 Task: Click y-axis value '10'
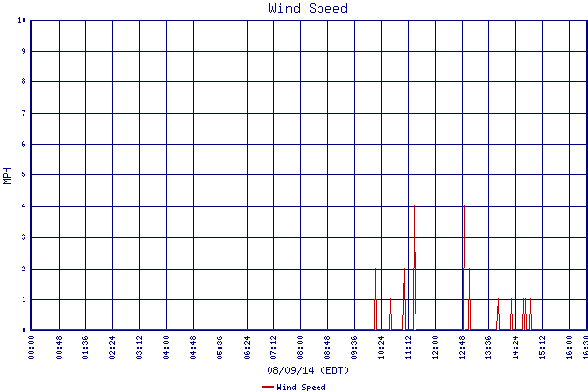(22, 20)
